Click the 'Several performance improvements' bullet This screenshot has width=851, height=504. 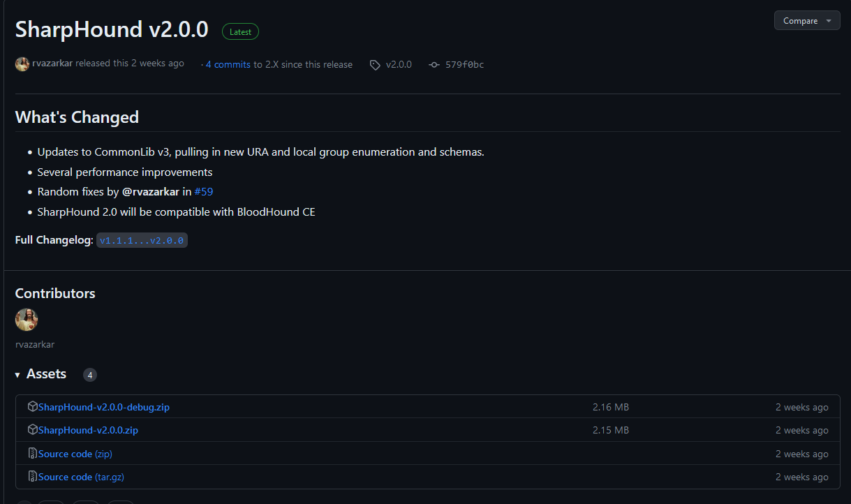pos(125,172)
